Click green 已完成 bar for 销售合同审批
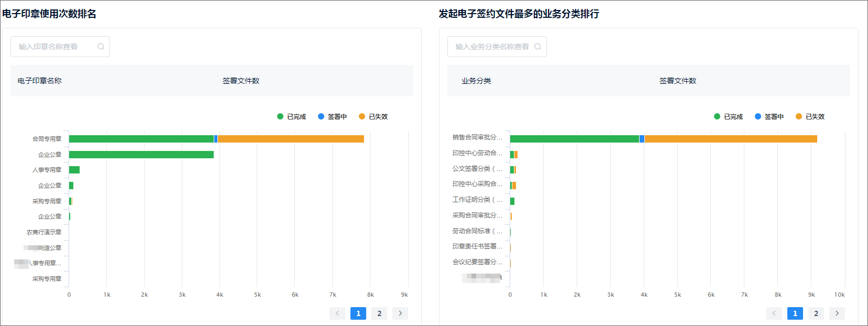 [574, 139]
